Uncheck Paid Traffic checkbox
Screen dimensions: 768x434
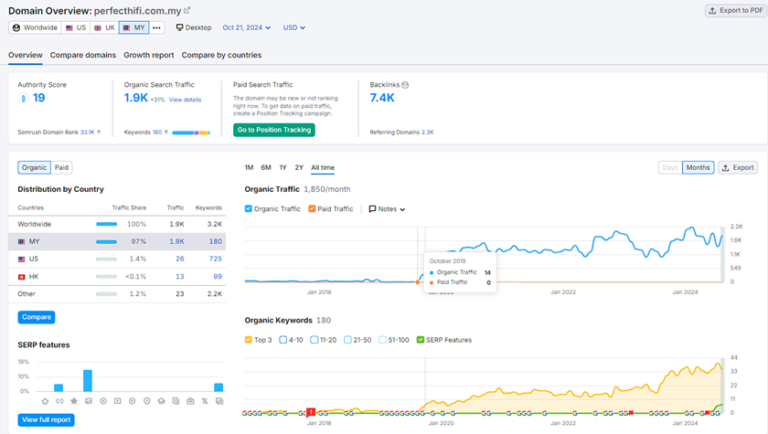pyautogui.click(x=312, y=209)
